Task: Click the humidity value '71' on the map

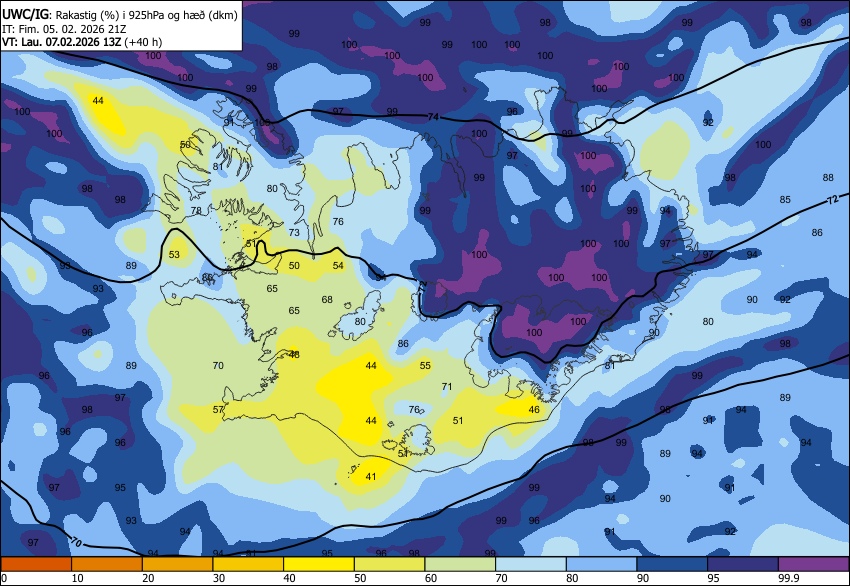Action: click(x=447, y=387)
